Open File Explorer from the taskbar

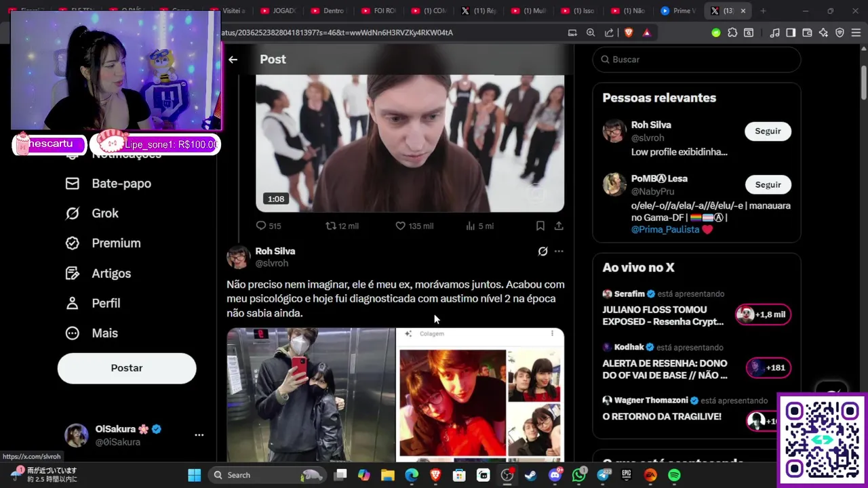(388, 475)
